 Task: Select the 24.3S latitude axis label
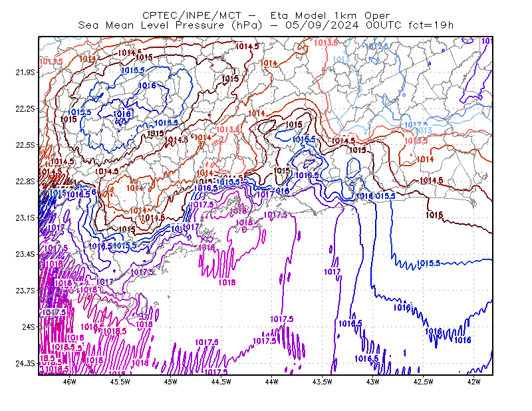(25, 364)
